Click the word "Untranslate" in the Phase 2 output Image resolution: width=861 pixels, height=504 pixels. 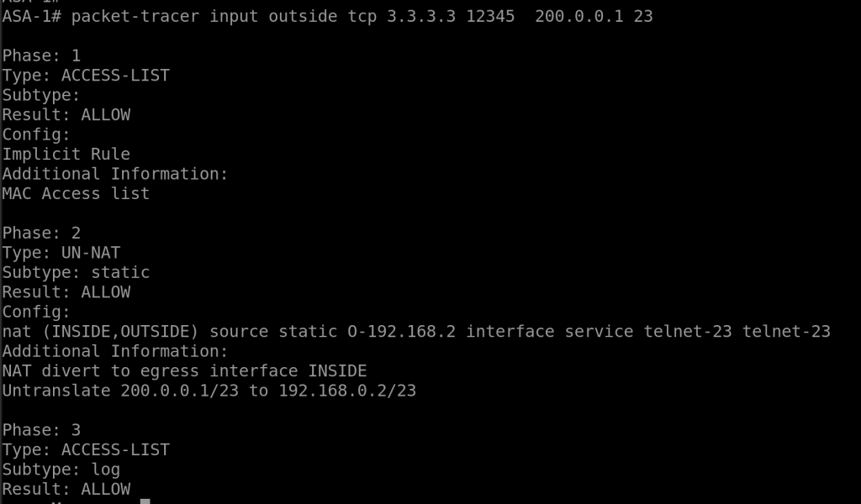pyautogui.click(x=56, y=391)
